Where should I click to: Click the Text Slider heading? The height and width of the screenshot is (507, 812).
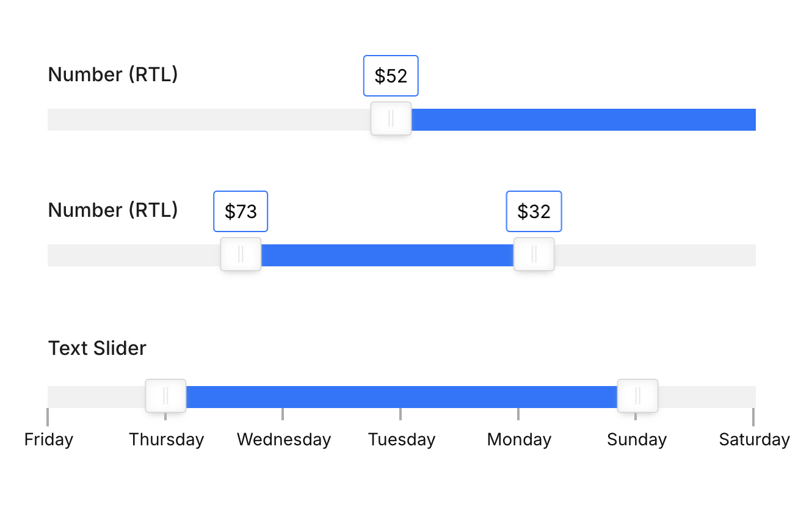tap(97, 348)
